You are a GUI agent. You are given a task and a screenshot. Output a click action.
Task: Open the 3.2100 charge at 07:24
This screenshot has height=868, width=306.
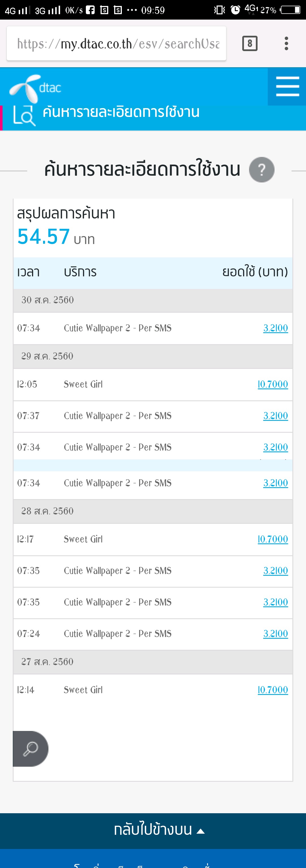coord(275,633)
